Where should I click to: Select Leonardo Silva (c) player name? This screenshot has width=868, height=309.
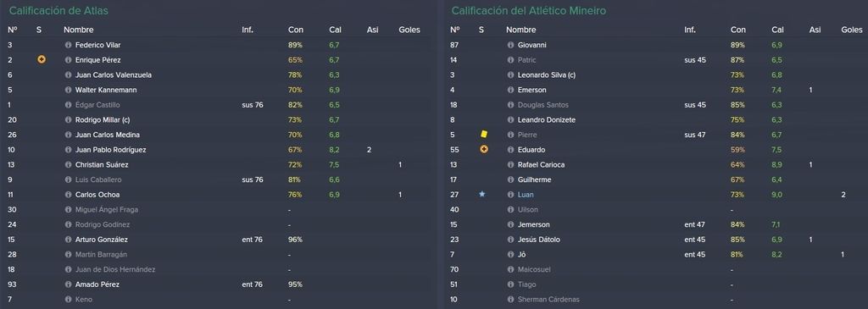tap(547, 74)
